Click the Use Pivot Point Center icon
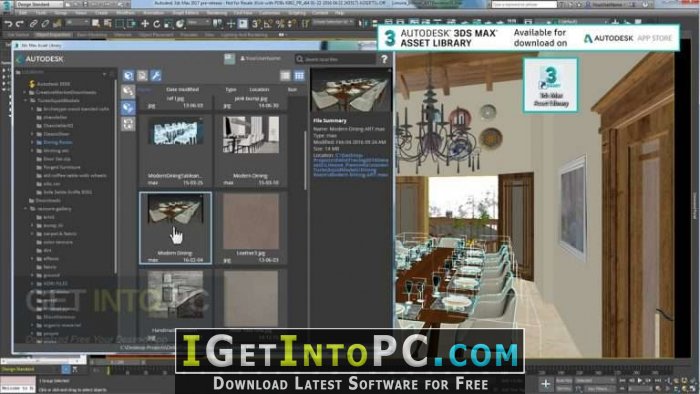Screen dimensions: 700x394 pyautogui.click(x=218, y=24)
